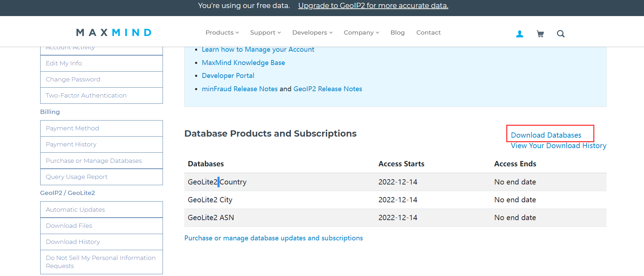
Task: Click Upgrade to GeoIP2 banner link
Action: (373, 6)
